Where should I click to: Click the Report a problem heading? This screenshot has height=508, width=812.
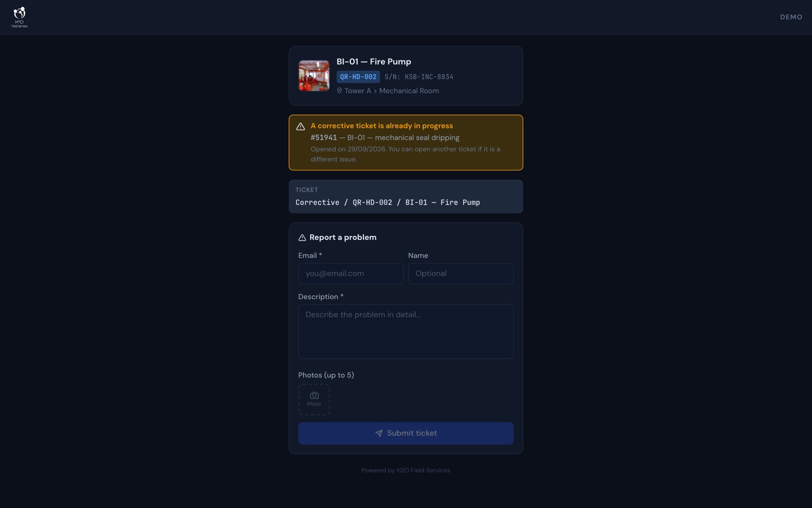(x=343, y=237)
